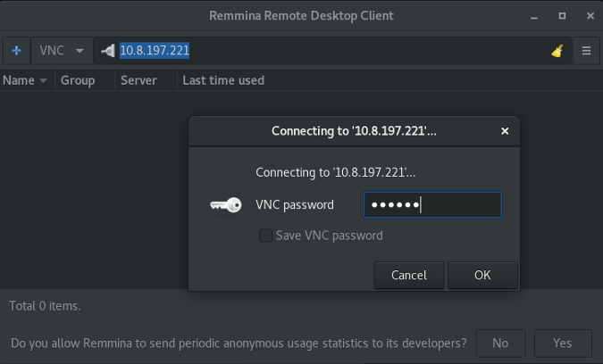Click the key icon in password dialog
The width and height of the screenshot is (603, 364).
coord(225,205)
